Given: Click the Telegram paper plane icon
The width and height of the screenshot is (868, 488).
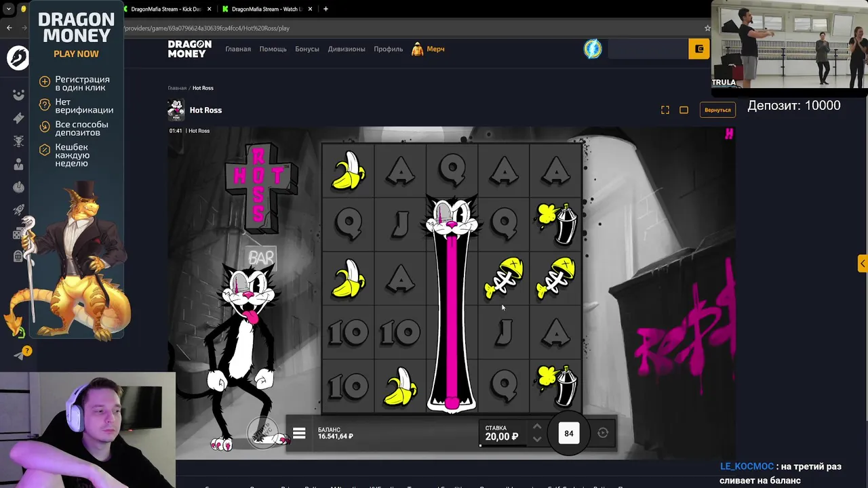Looking at the screenshot, I should 18,355.
